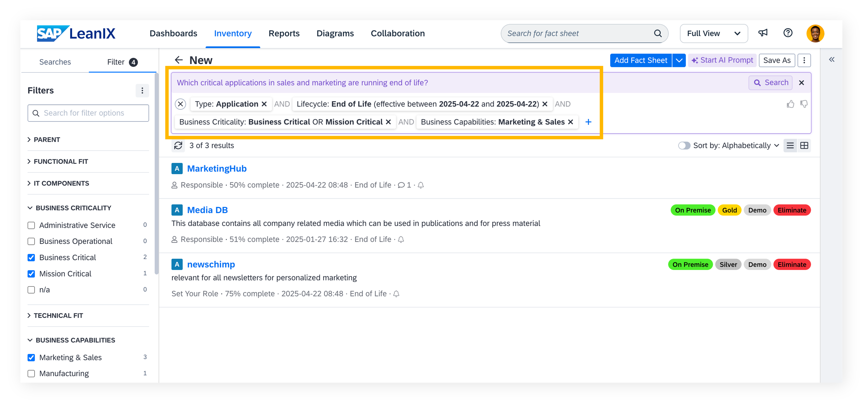Open the Add Fact Sheet dropdown arrow
The height and width of the screenshot is (408, 868).
pos(679,60)
